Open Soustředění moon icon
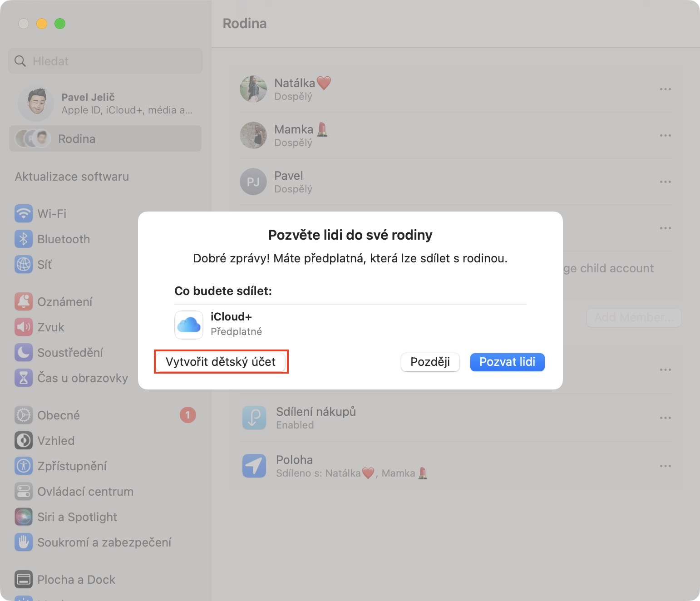The height and width of the screenshot is (601, 700). click(24, 352)
